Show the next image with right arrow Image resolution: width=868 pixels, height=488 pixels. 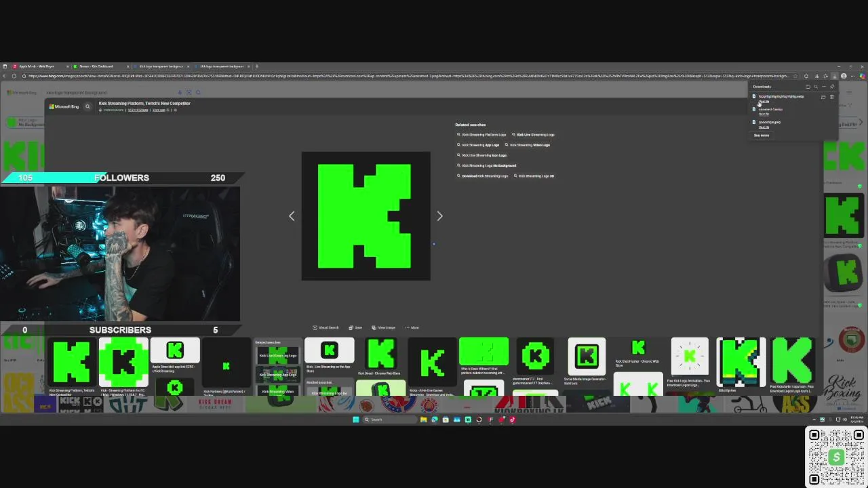(439, 216)
